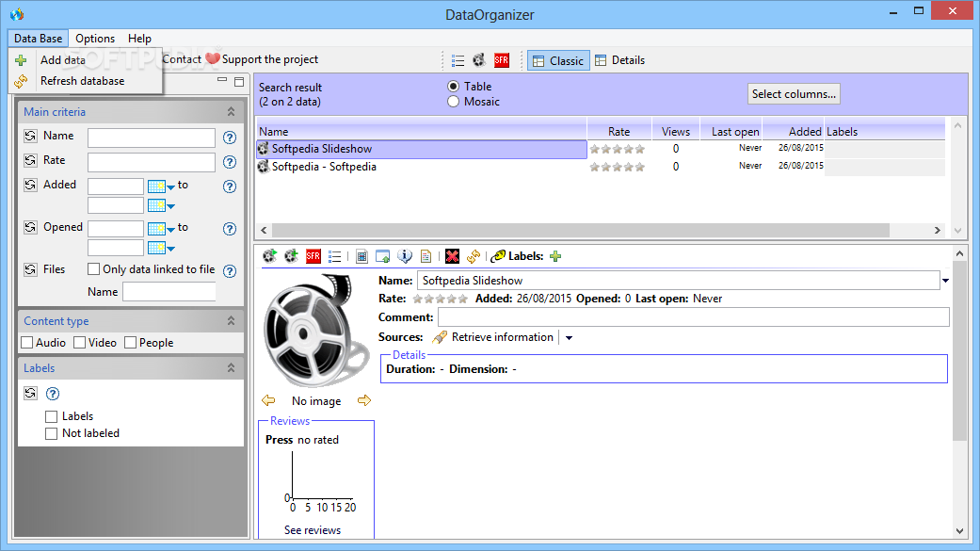Open the Data Base menu
Viewport: 980px width, 551px height.
38,39
